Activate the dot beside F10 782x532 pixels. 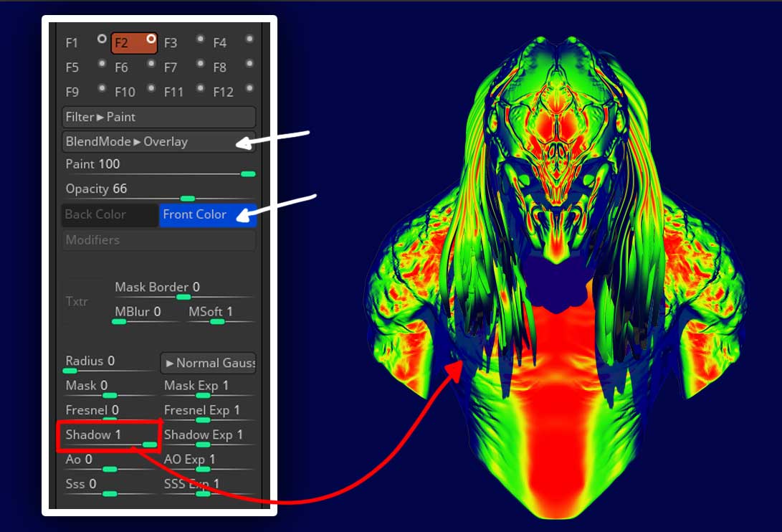click(x=151, y=88)
